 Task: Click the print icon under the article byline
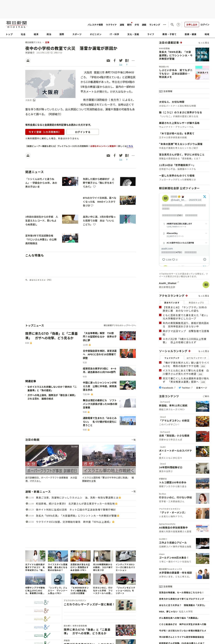point(28,61)
